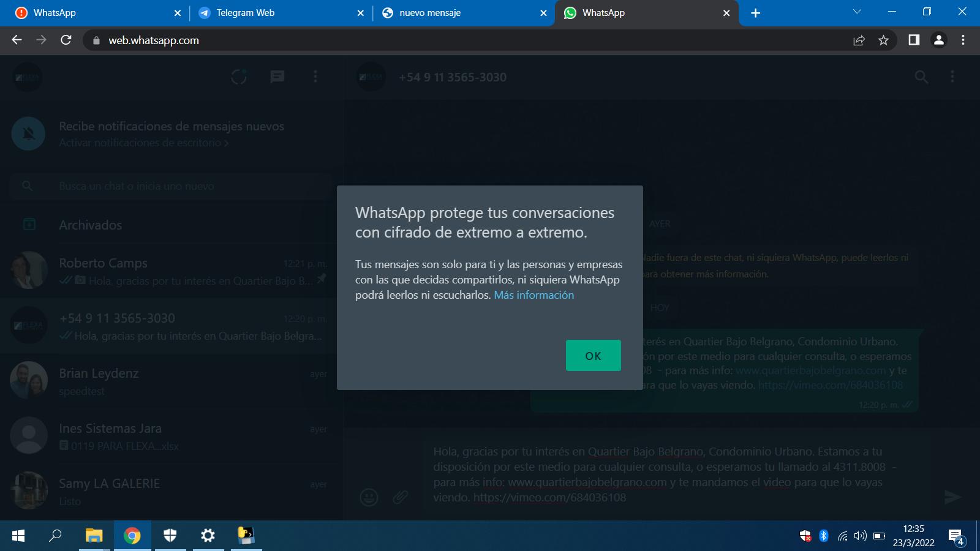The image size is (980, 551).
Task: Open Settings from the taskbar
Action: click(x=208, y=536)
